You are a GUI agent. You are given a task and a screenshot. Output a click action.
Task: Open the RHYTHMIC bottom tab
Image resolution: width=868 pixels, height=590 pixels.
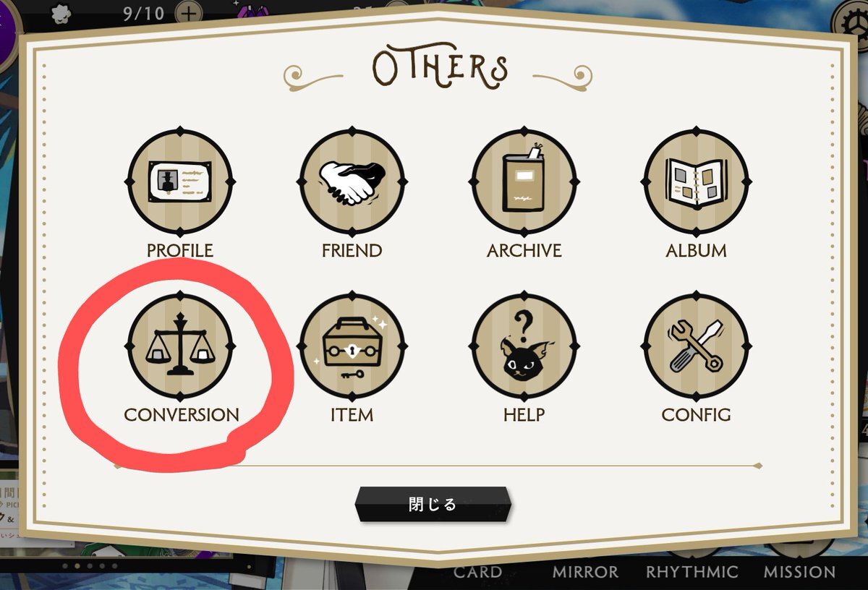[x=692, y=572]
